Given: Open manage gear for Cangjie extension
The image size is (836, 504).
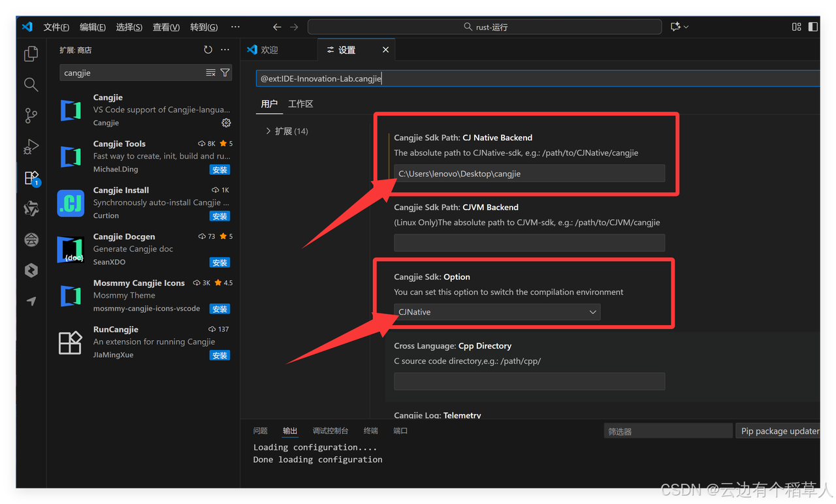Looking at the screenshot, I should point(226,123).
